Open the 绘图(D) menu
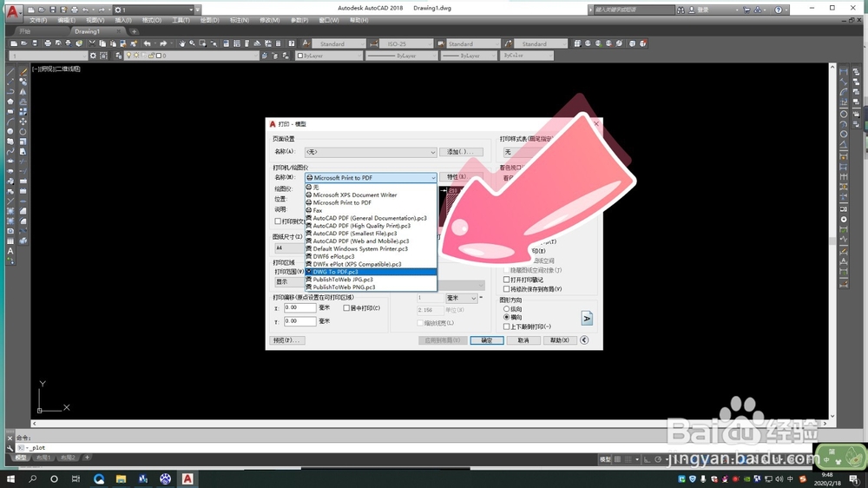Image resolution: width=868 pixels, height=488 pixels. click(x=210, y=21)
